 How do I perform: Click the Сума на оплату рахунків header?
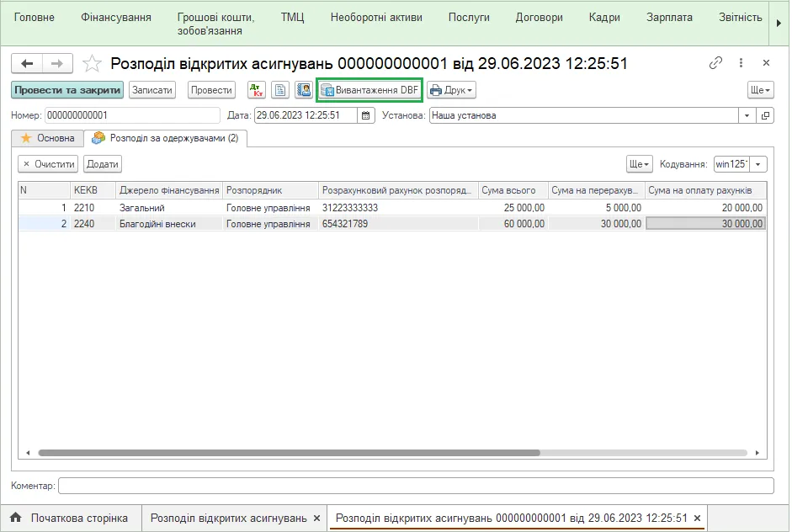[705, 190]
